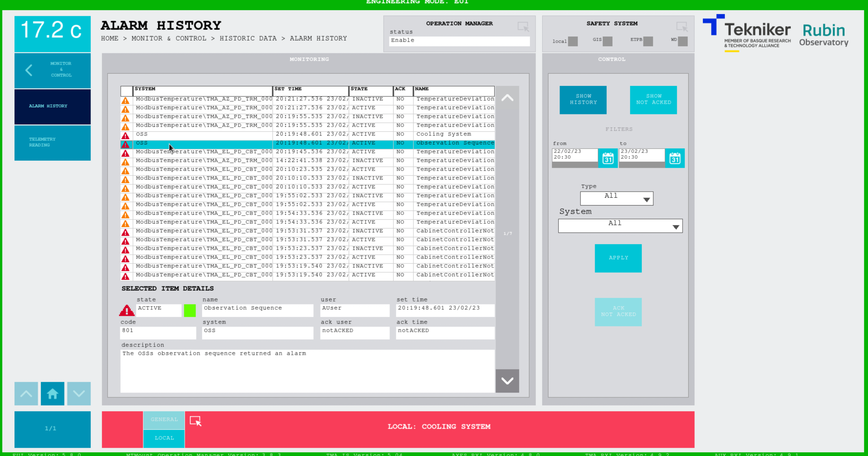Open the Telemetry Reading page
868x456 pixels.
click(x=52, y=142)
